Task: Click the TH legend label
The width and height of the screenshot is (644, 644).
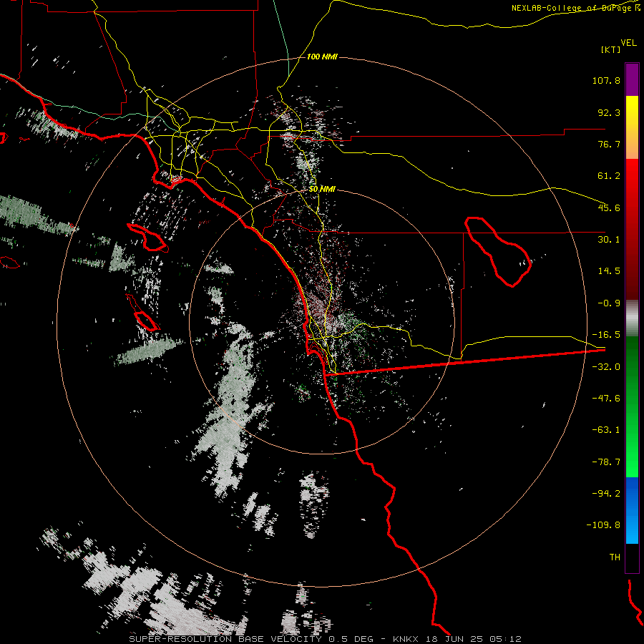Action: click(615, 557)
